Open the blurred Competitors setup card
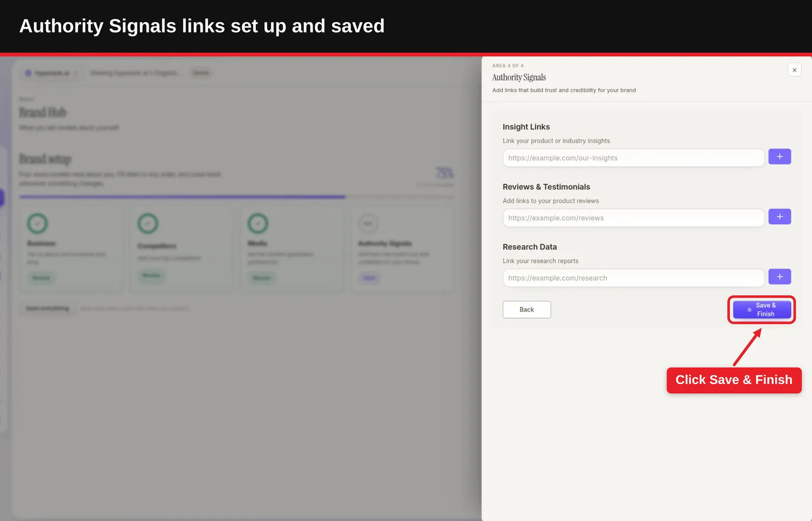812x521 pixels. 182,249
